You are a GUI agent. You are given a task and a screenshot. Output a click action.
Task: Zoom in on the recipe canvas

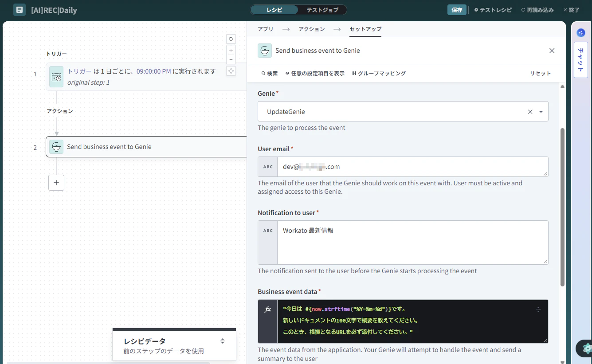click(231, 51)
